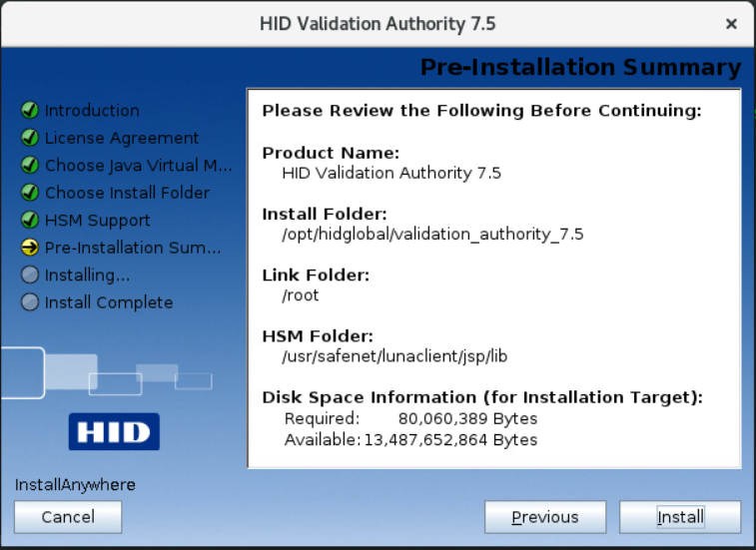This screenshot has width=756, height=550.
Task: Click the window title bar text
Action: pos(378,23)
